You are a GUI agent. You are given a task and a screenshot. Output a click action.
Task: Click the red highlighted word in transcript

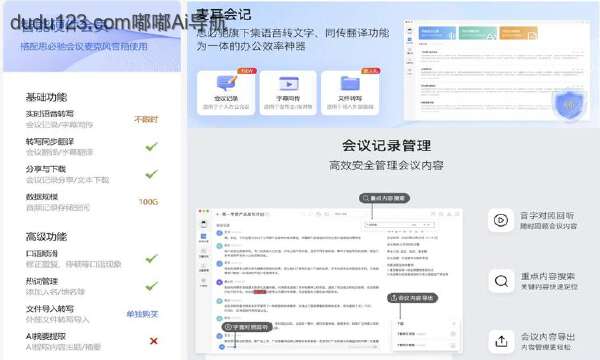(x=260, y=292)
